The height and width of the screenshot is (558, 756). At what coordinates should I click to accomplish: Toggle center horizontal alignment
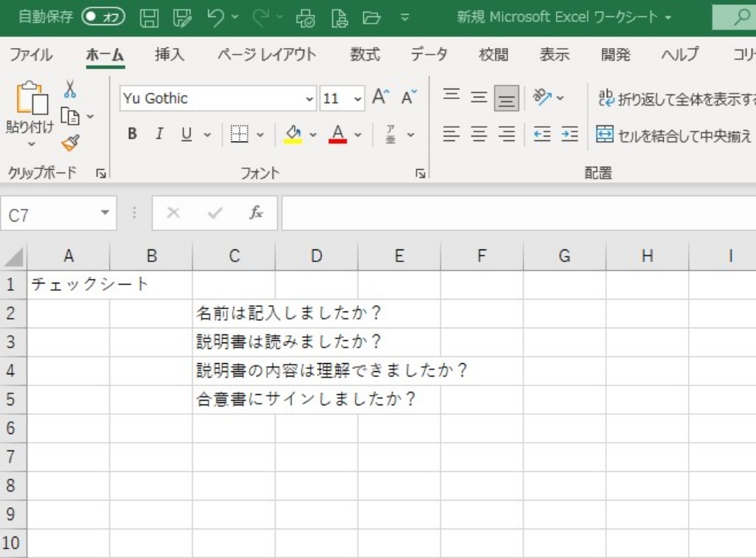478,134
